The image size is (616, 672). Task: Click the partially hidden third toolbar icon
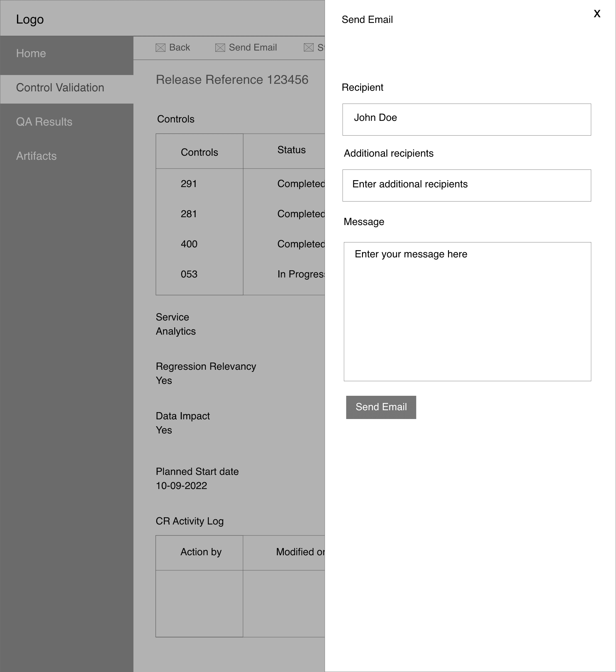click(309, 48)
